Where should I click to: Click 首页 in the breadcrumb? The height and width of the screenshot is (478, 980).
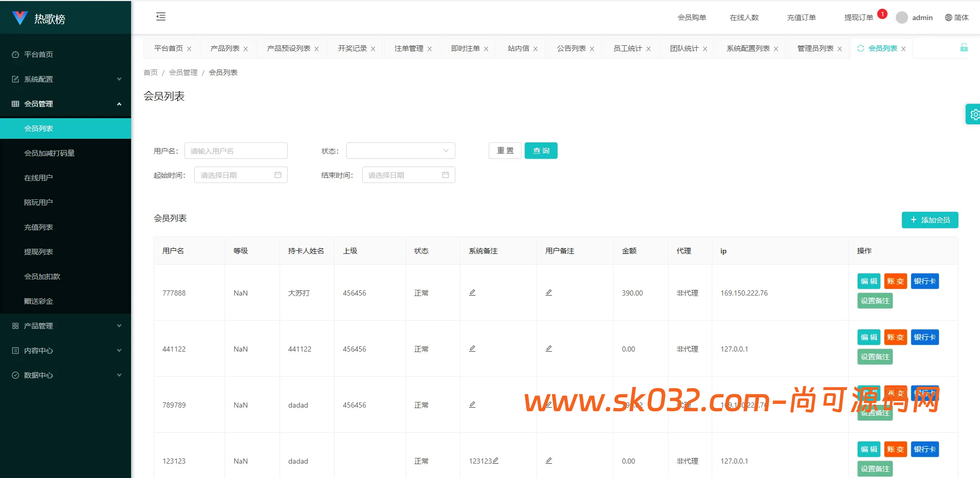click(151, 72)
